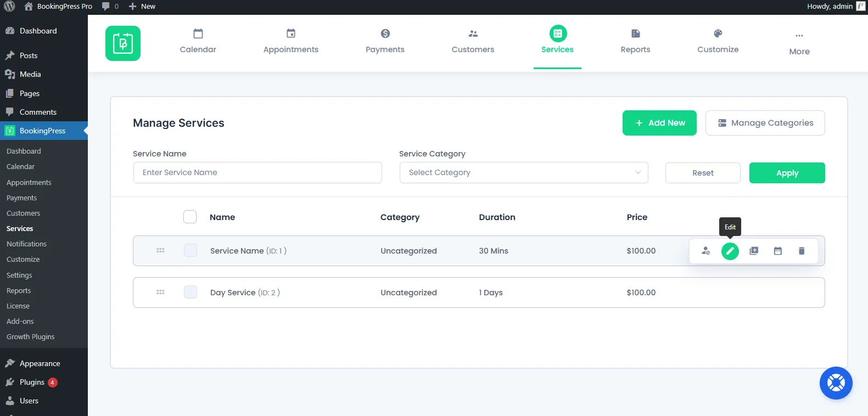Delete the Service Name service via trash icon
This screenshot has width=868, height=416.
[802, 251]
